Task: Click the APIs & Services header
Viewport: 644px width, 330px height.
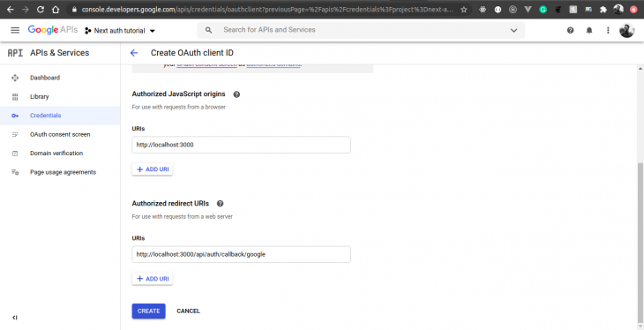Action: click(60, 53)
